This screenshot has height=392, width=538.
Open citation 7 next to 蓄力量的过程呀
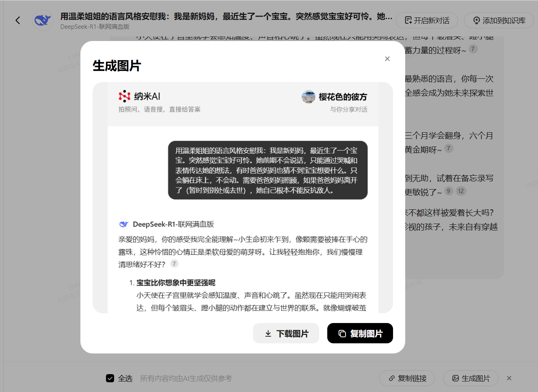click(x=473, y=49)
